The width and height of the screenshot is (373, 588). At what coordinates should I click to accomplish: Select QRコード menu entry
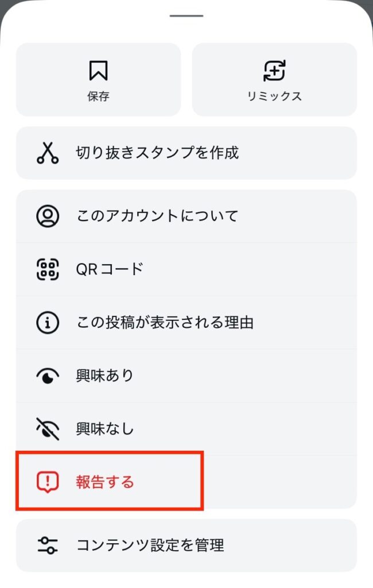point(110,269)
